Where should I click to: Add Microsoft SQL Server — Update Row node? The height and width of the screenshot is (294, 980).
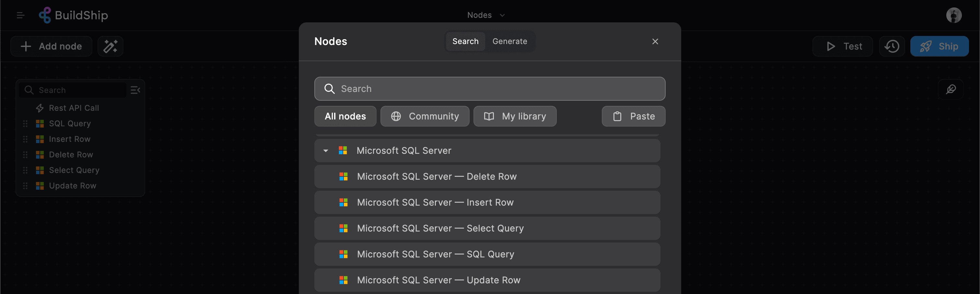tap(487, 280)
